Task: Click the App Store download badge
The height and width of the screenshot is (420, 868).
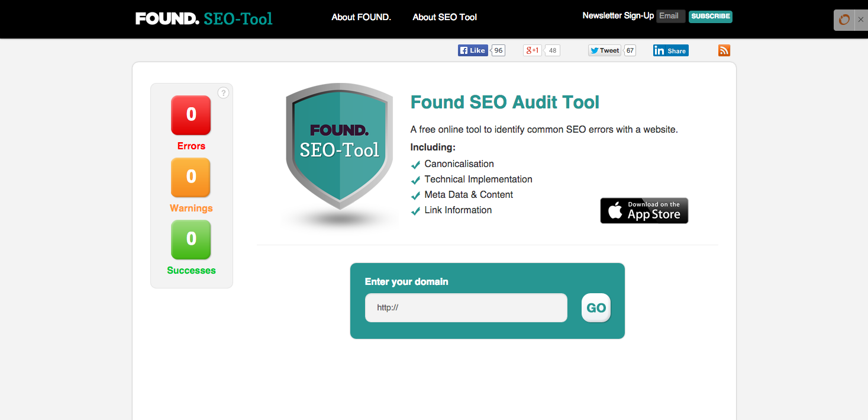Action: point(644,210)
